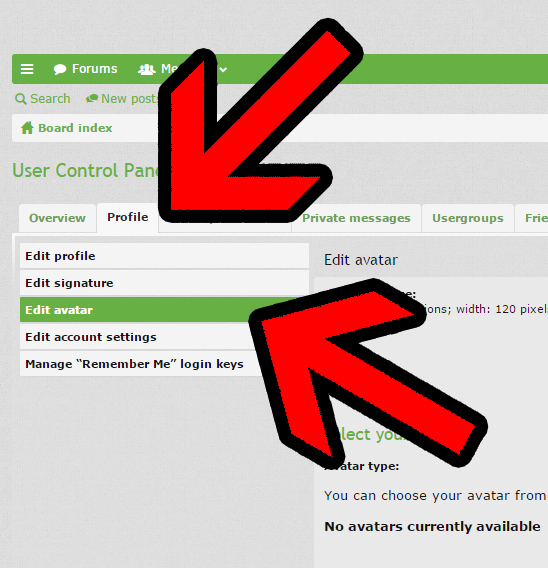
Task: Expand the Members dropdown chevron
Action: [223, 69]
